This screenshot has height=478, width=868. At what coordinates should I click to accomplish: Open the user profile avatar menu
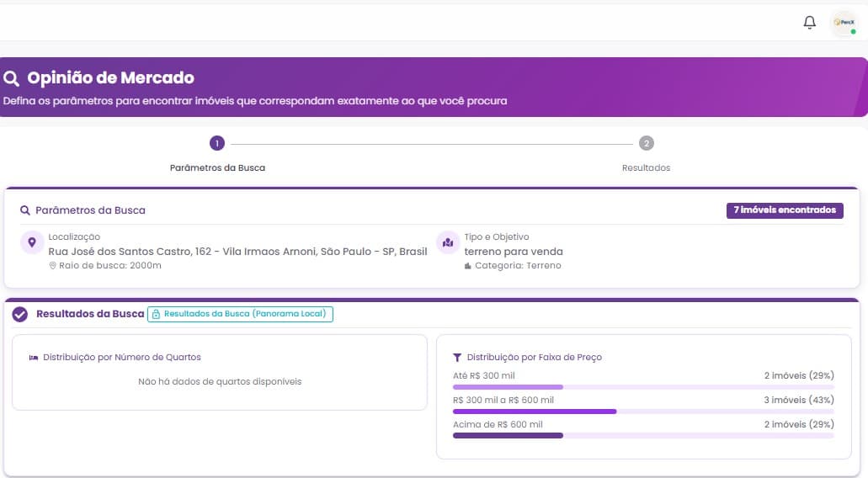(843, 24)
